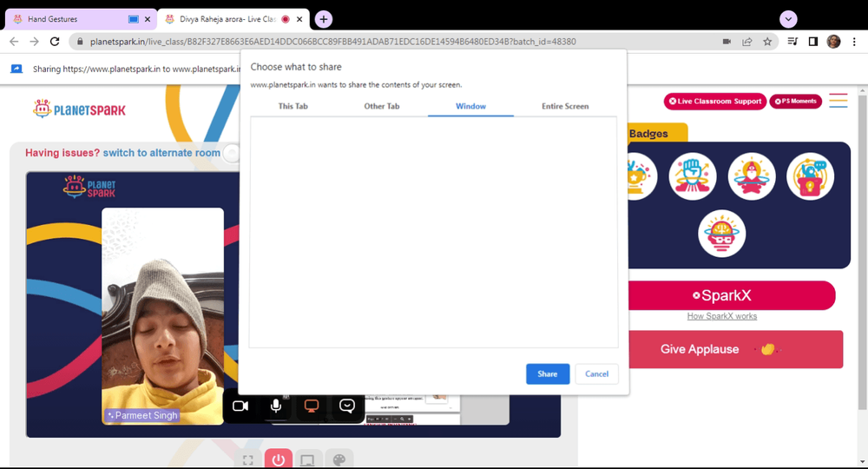This screenshot has width=868, height=469.
Task: Select the trophy badge
Action: coord(642,176)
